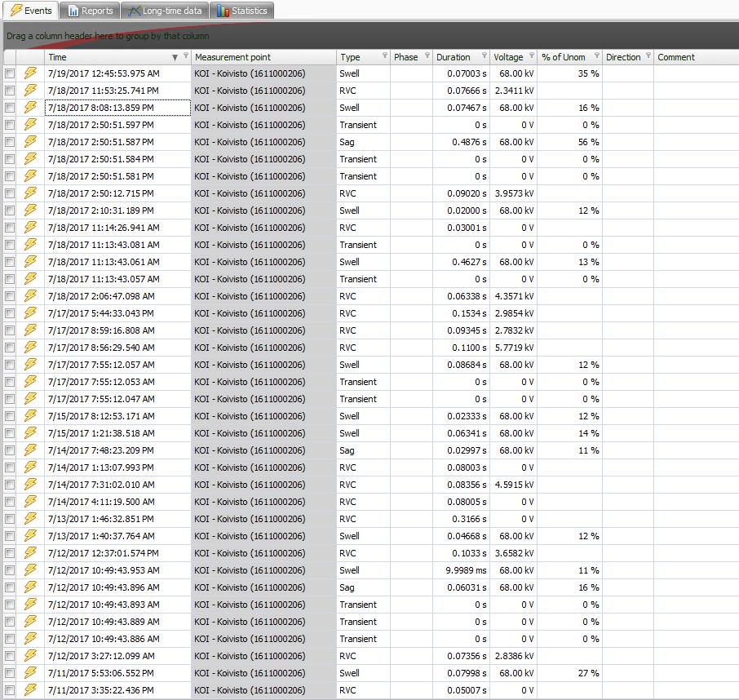This screenshot has width=739, height=700.
Task: Open filter dropdown on Phase column
Action: click(427, 55)
